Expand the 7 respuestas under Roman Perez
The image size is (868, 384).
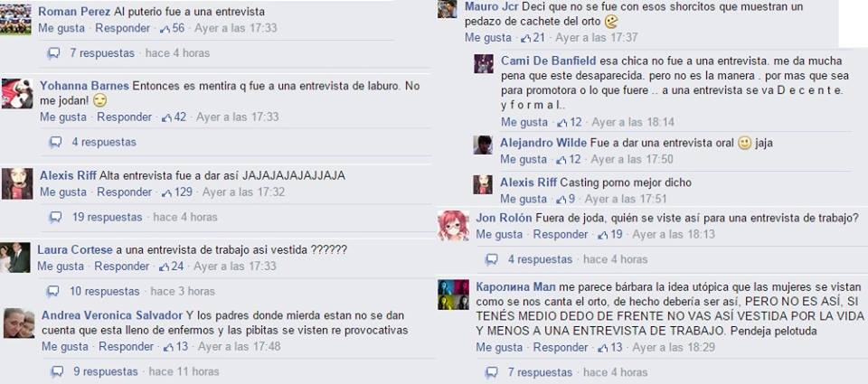click(102, 53)
